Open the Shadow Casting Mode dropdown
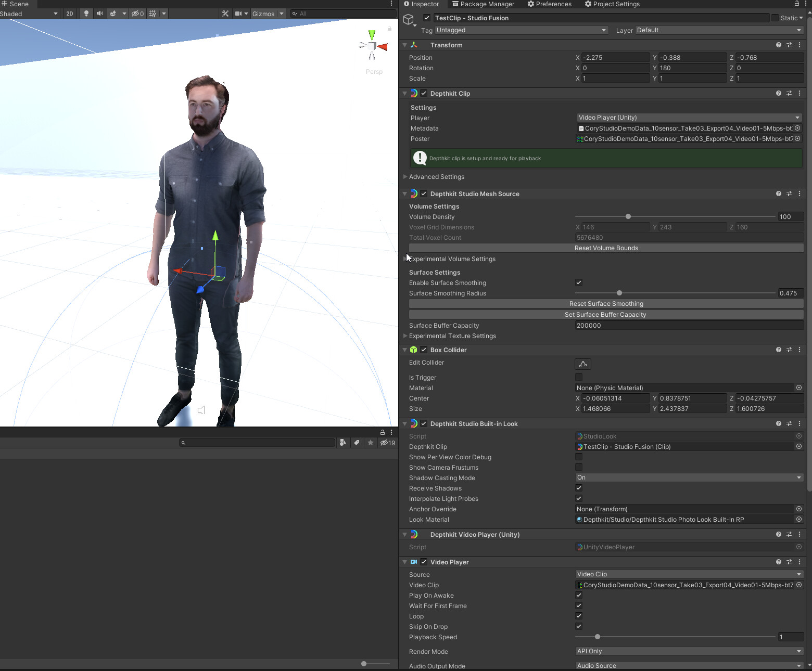The height and width of the screenshot is (671, 812). point(689,478)
